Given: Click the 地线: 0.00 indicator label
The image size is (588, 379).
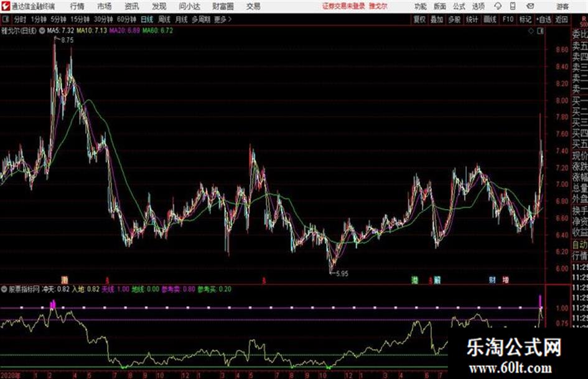Looking at the screenshot, I should pos(146,289).
